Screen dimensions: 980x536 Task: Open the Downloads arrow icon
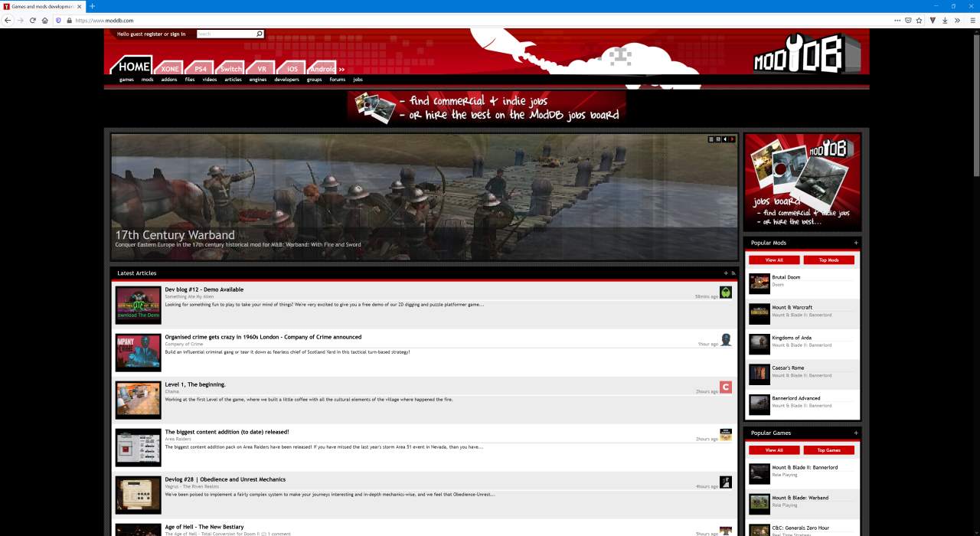click(x=945, y=21)
